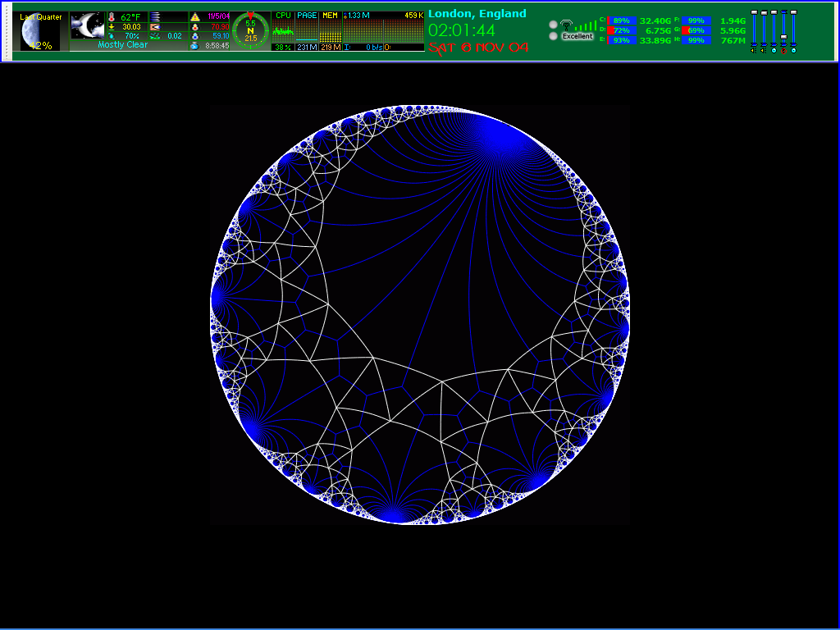Open the Mostly Clear weather icon
The image size is (840, 630).
[x=87, y=26]
